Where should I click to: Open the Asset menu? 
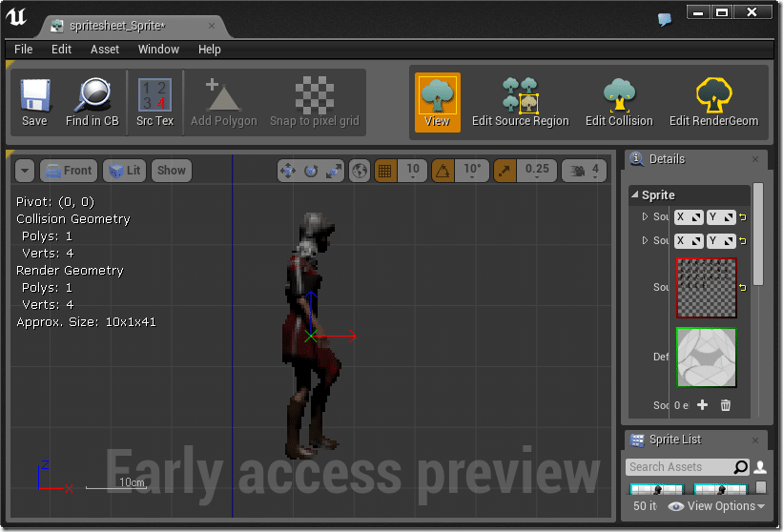click(x=105, y=50)
